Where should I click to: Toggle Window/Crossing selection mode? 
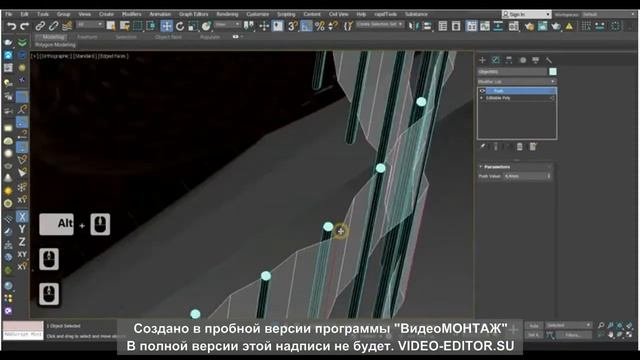[x=151, y=27]
